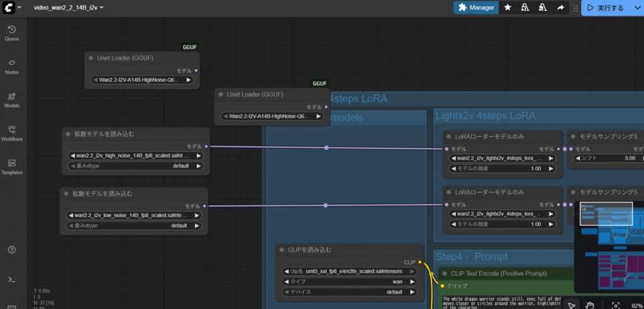Image resolution: width=644 pixels, height=309 pixels.
Task: Open the workflow name video_wan2_2_14B_i2v dropdown
Action: [x=69, y=8]
